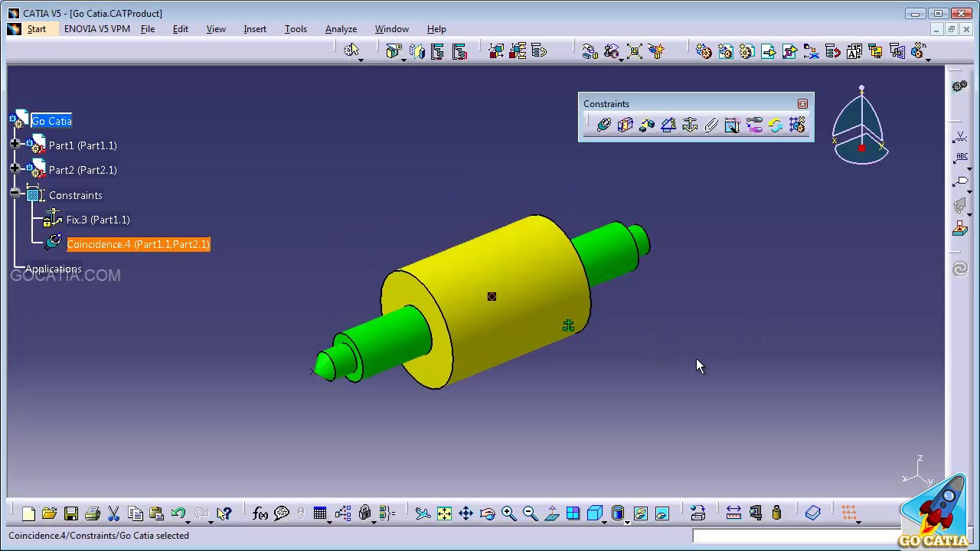Viewport: 980px width, 551px height.
Task: Select the Angle Constraint icon
Action: tap(668, 125)
